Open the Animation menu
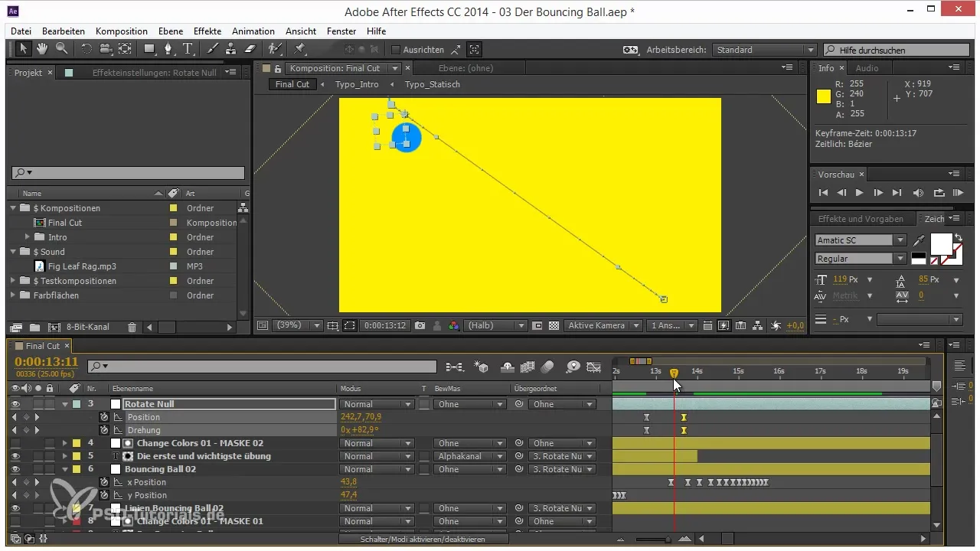This screenshot has height=551, width=980. click(253, 31)
